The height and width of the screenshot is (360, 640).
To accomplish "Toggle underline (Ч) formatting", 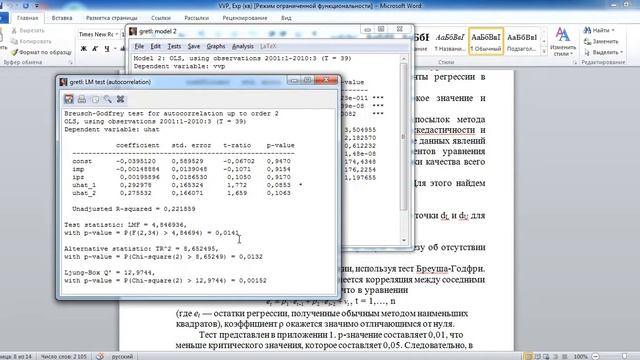I will [x=107, y=49].
